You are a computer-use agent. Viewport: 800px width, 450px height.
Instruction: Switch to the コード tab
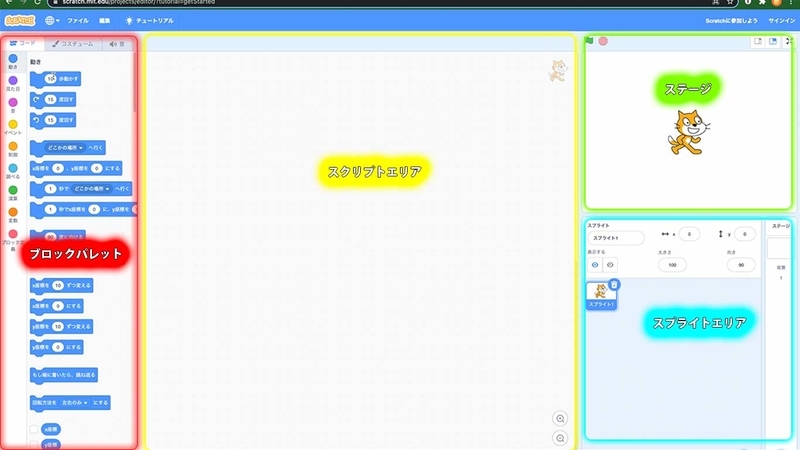pyautogui.click(x=23, y=43)
